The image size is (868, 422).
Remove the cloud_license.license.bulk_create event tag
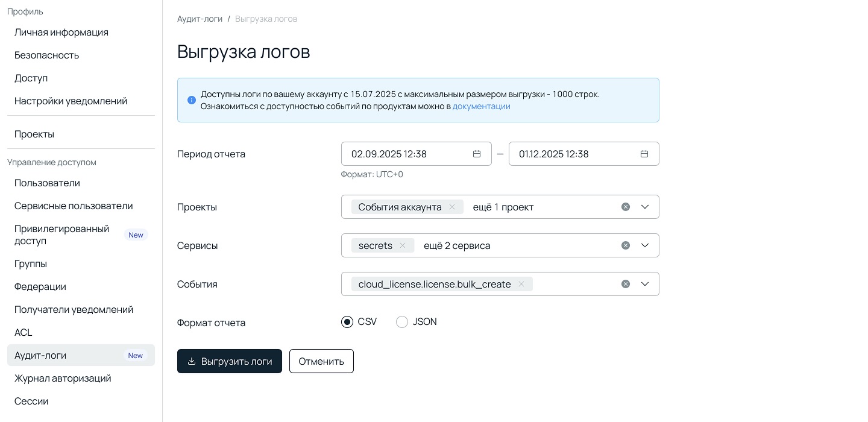click(521, 284)
